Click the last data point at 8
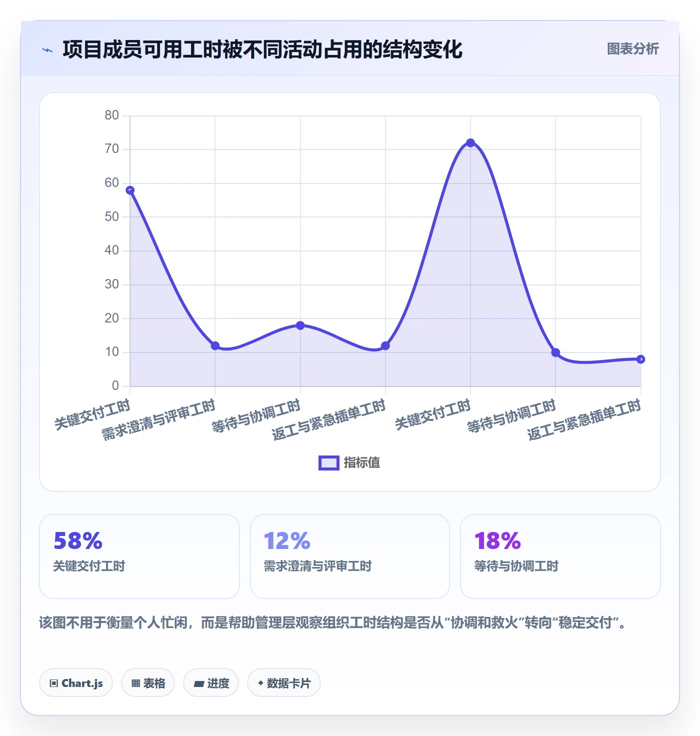The height and width of the screenshot is (736, 700). point(641,359)
